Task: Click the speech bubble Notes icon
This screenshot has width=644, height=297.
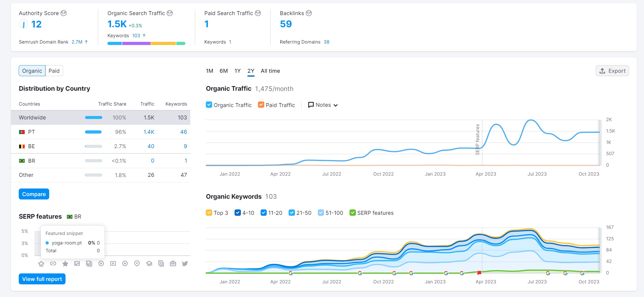Action: click(311, 105)
